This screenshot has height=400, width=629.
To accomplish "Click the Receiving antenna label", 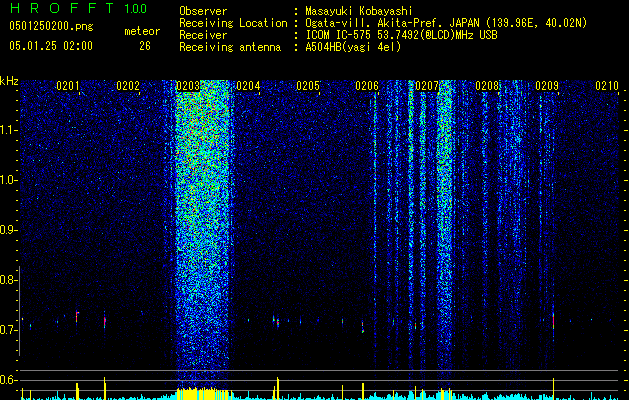I will [230, 47].
